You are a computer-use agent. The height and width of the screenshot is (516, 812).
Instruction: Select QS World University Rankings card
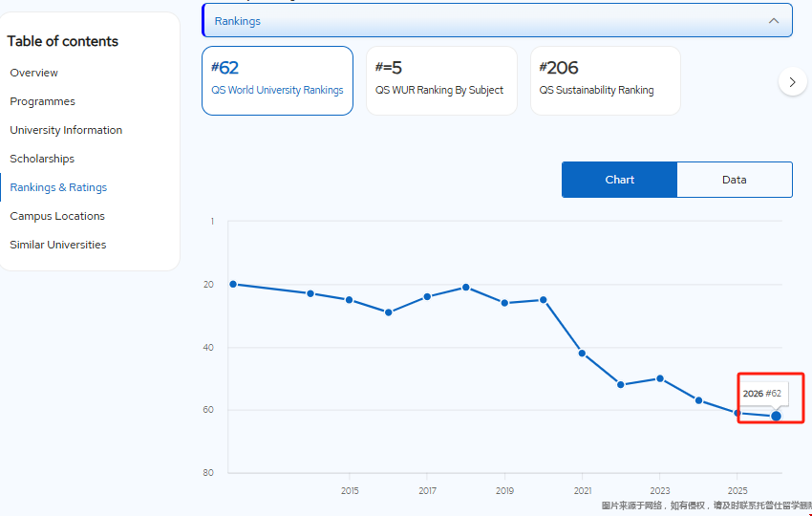pyautogui.click(x=277, y=80)
